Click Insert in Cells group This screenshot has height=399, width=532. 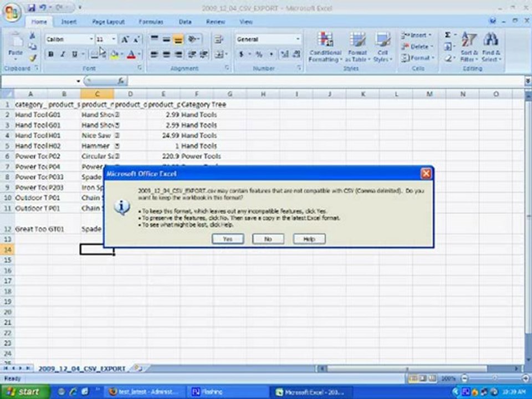coord(416,35)
